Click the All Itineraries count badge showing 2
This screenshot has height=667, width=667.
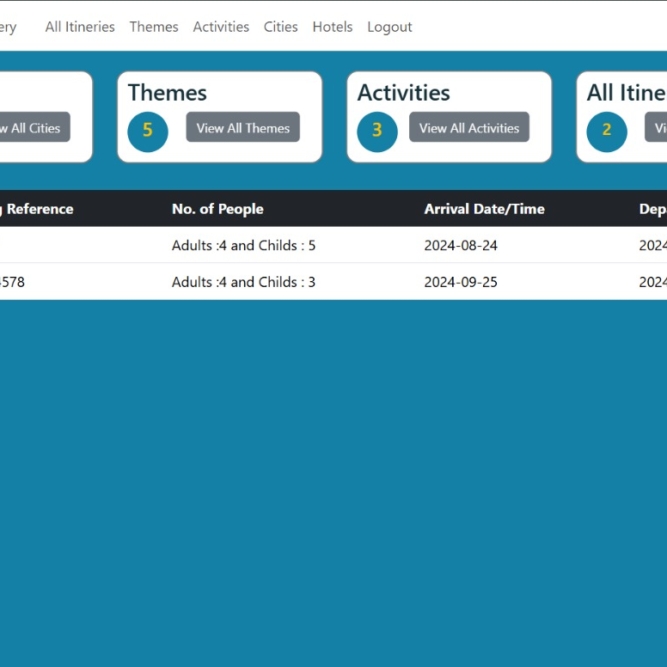click(606, 131)
